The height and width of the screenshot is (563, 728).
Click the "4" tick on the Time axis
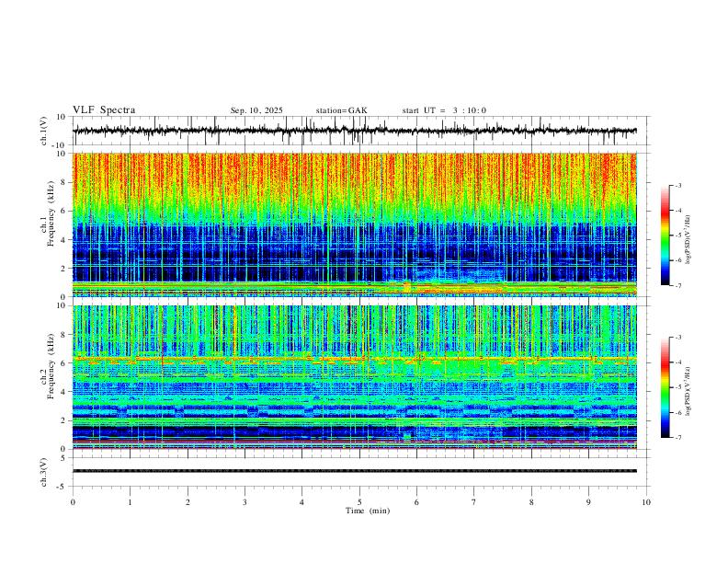[301, 502]
